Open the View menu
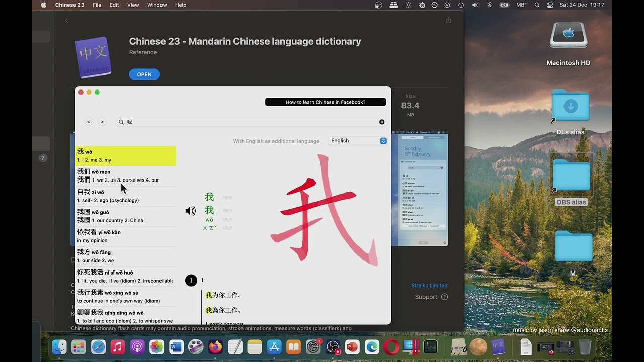The height and width of the screenshot is (362, 644). 133,5
